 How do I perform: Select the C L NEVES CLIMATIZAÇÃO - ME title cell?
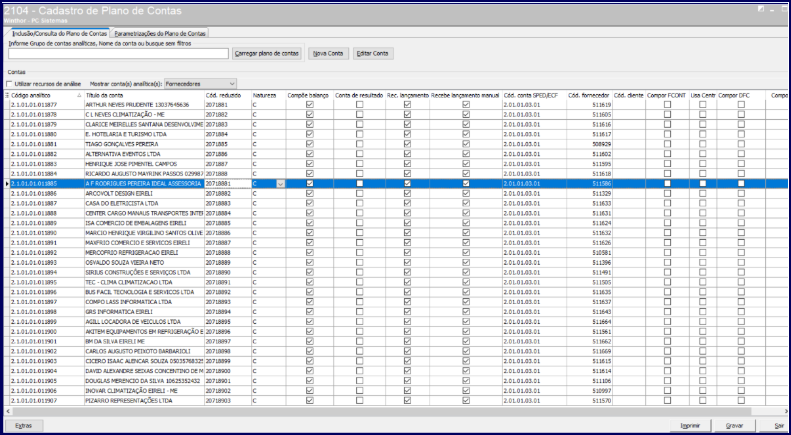point(144,115)
